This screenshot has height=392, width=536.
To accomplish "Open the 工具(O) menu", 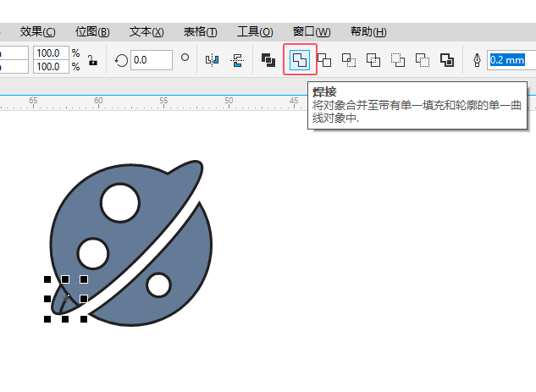I will point(255,32).
